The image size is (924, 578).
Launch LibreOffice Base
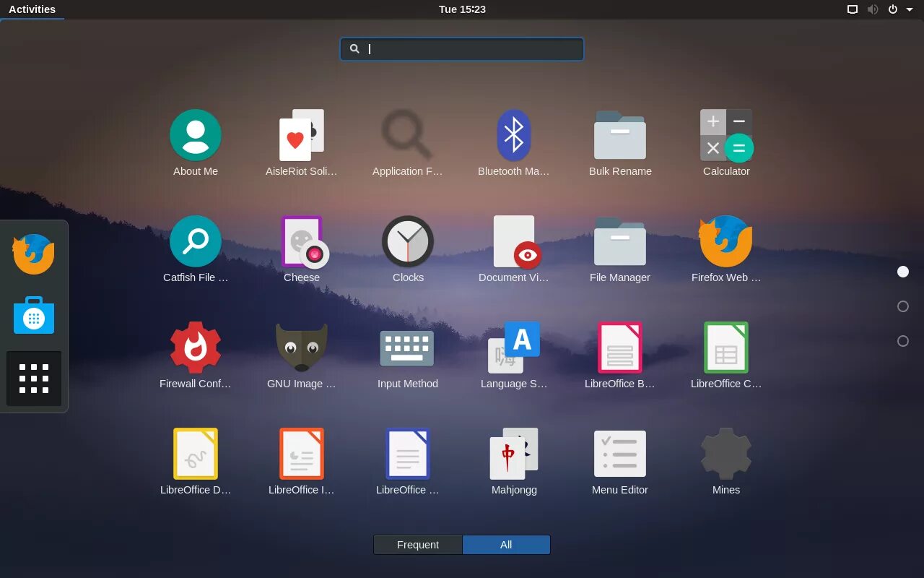620,355
